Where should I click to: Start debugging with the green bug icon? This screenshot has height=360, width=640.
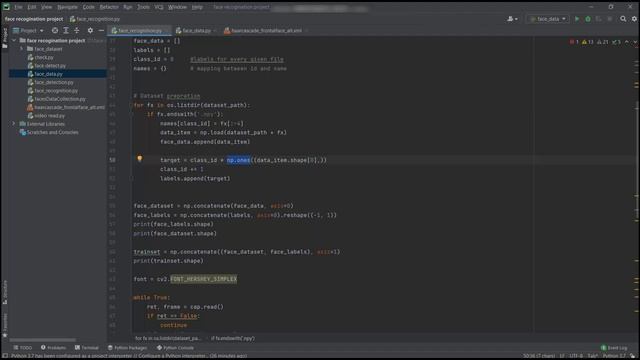588,19
